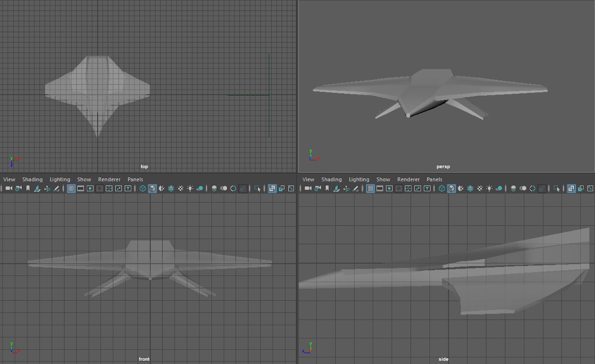595x364 pixels.
Task: Toggle resolution gate in the front viewport toolbar
Action: pos(90,188)
